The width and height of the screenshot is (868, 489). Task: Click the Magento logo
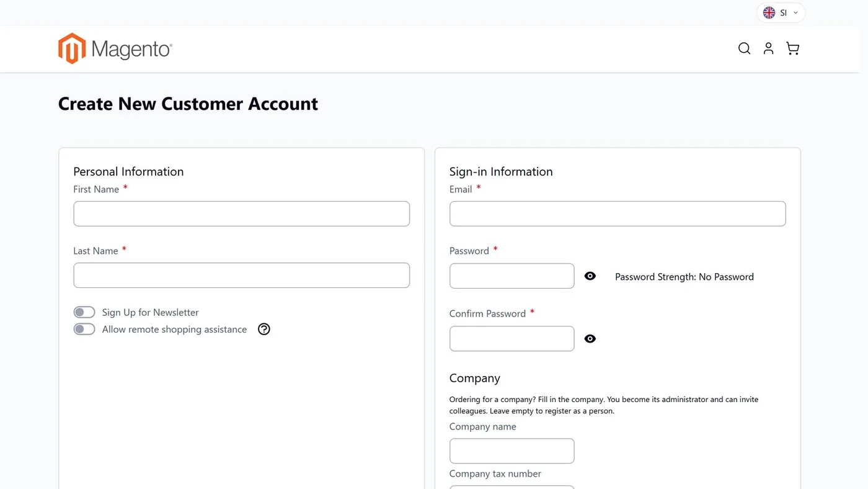click(115, 48)
